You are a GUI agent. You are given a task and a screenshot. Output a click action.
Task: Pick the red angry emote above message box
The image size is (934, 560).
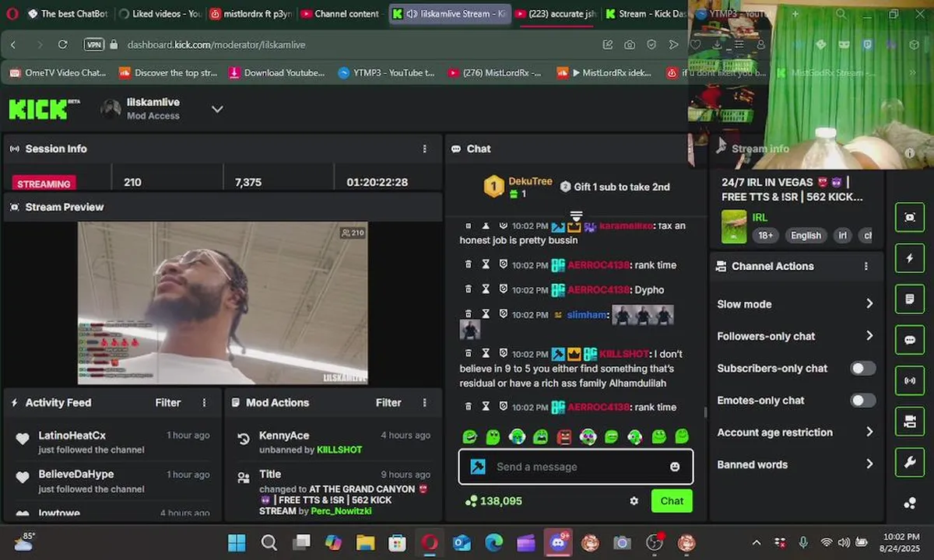point(564,437)
